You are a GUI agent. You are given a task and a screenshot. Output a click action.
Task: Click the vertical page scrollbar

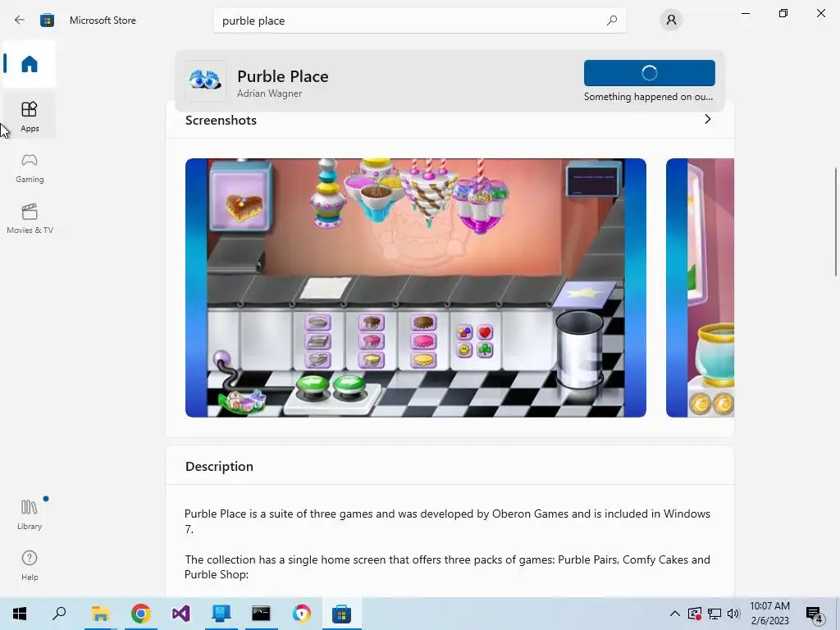tap(836, 222)
